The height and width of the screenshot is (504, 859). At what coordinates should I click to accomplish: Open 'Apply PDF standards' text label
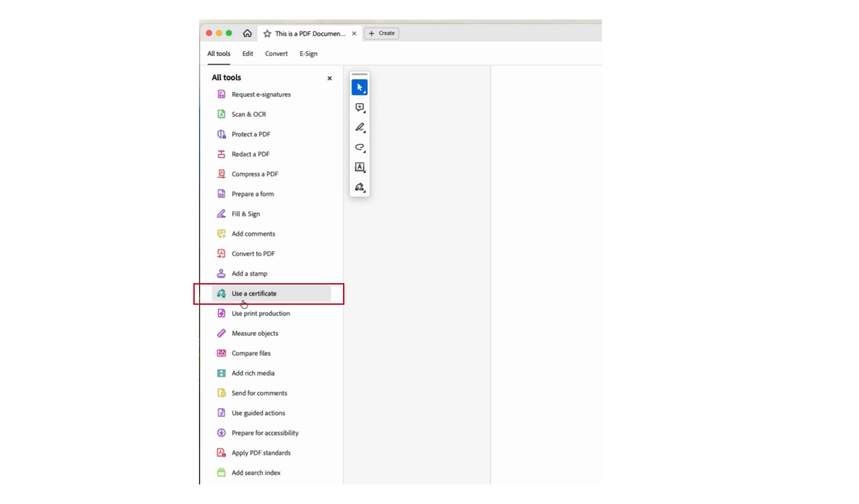pyautogui.click(x=261, y=453)
